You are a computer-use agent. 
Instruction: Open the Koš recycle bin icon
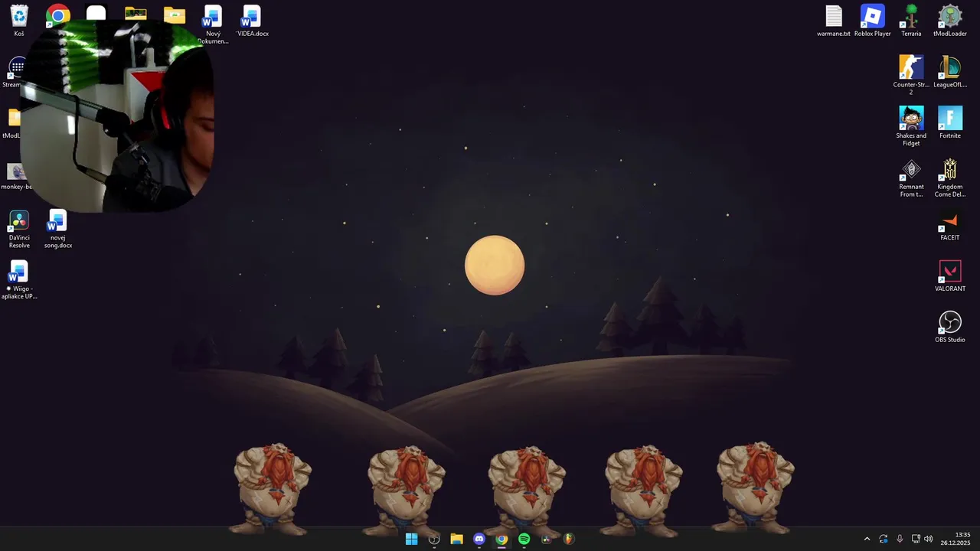pyautogui.click(x=19, y=16)
